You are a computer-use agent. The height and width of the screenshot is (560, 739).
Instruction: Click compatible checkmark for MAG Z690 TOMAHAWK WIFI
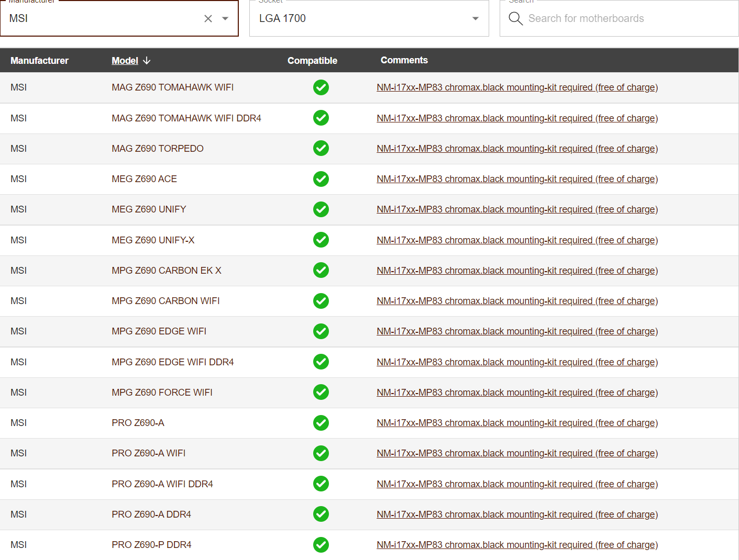[321, 87]
